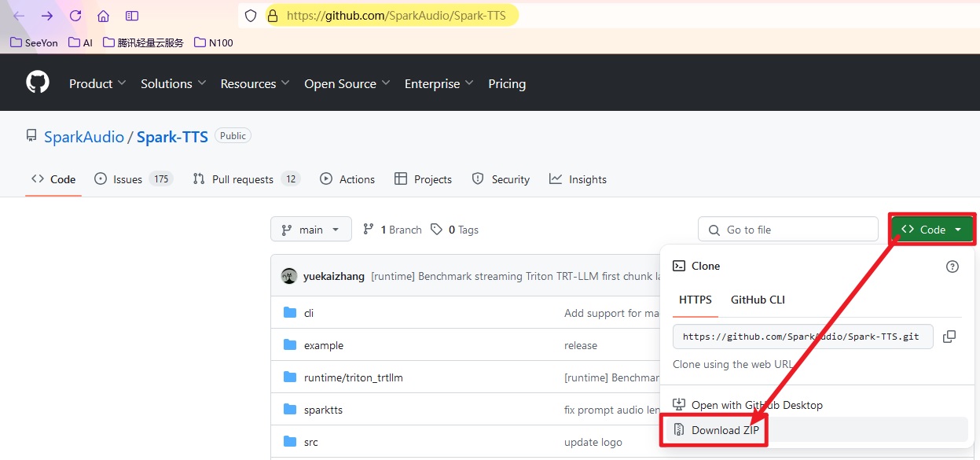View the 0 Tags link
This screenshot has height=460, width=980.
[456, 230]
